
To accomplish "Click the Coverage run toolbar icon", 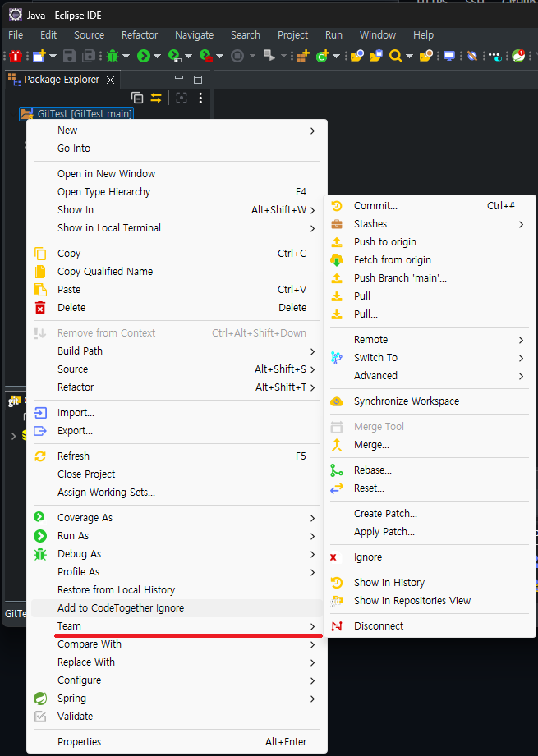I will (x=175, y=56).
